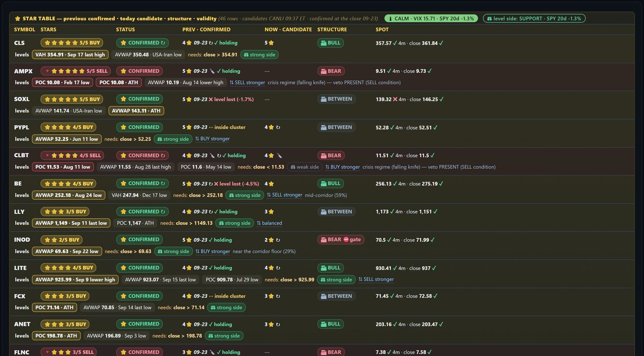Click the gold star icon before STAR TABLE
Screen dimensions: 644x356
click(x=18, y=19)
